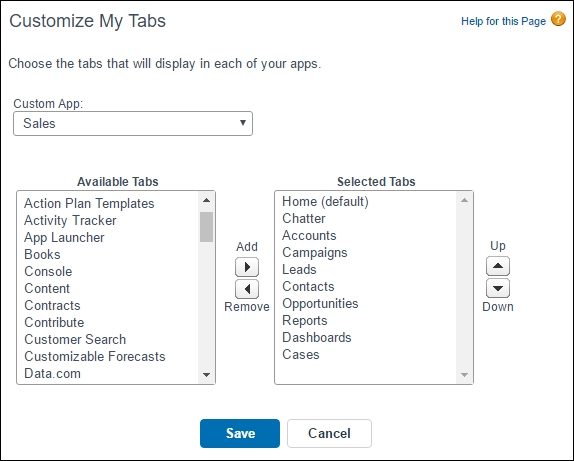This screenshot has height=461, width=574.
Task: Click Available Tabs scroll up arrow
Action: point(206,200)
